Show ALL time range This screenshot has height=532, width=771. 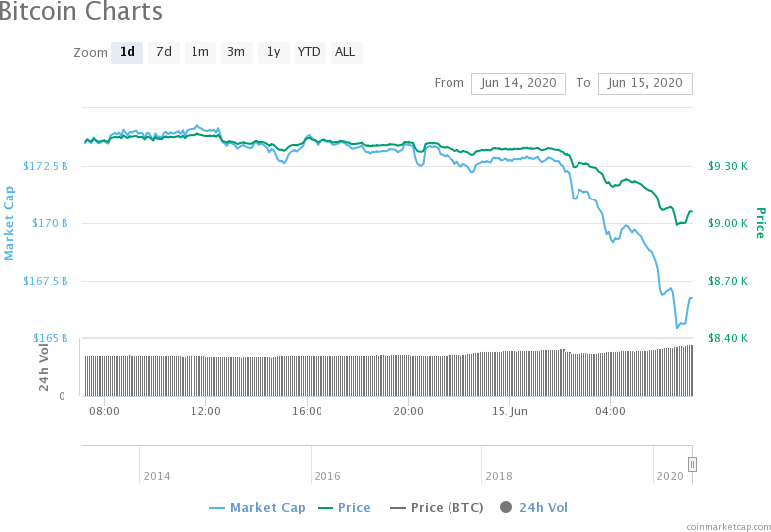(346, 53)
